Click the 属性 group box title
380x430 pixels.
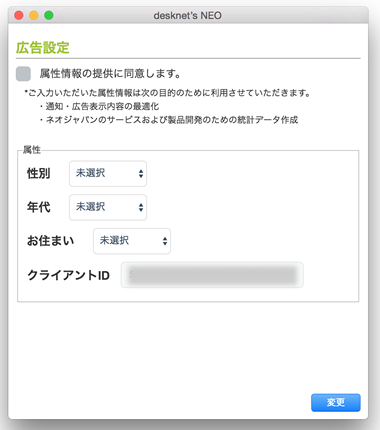pos(32,150)
